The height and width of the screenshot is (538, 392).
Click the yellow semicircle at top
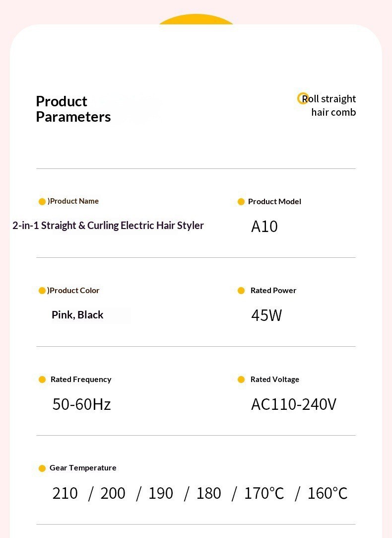[x=196, y=19]
